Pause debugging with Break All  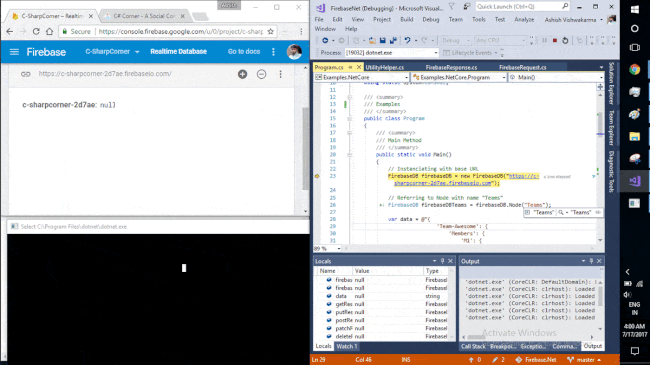click(544, 41)
